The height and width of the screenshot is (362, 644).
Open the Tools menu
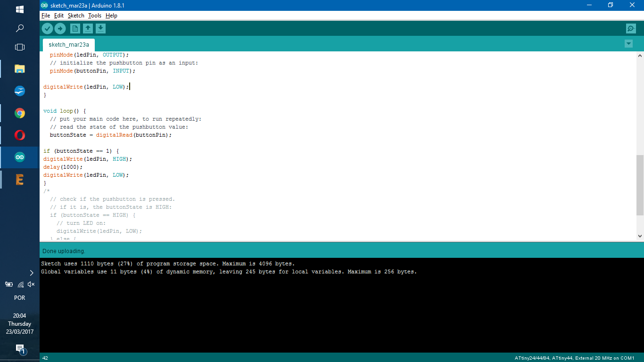tap(95, 16)
